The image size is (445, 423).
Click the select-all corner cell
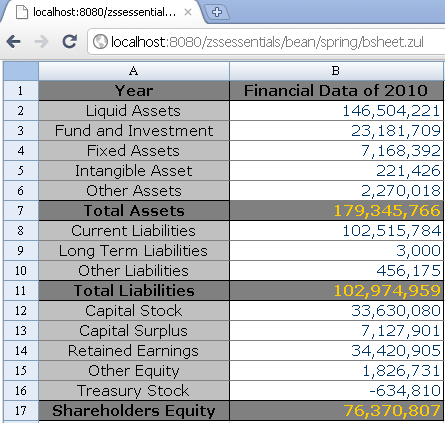(21, 71)
